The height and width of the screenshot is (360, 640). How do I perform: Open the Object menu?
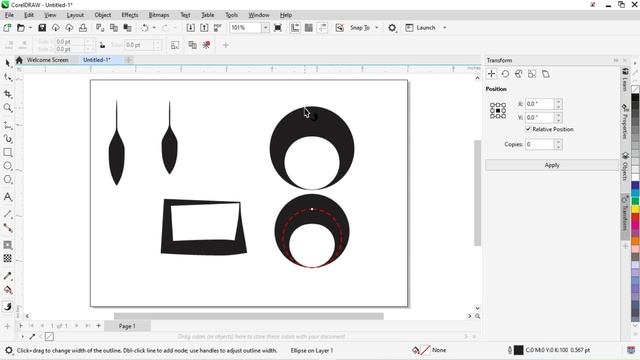tap(102, 15)
